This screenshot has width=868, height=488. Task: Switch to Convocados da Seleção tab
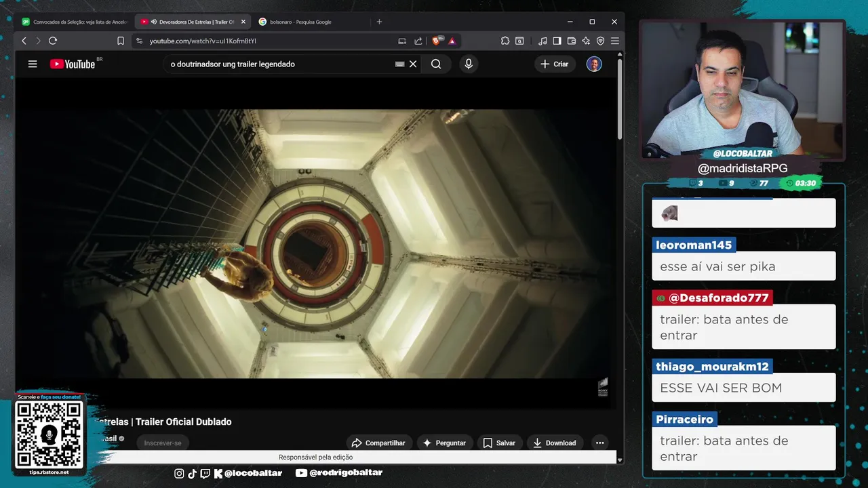75,22
